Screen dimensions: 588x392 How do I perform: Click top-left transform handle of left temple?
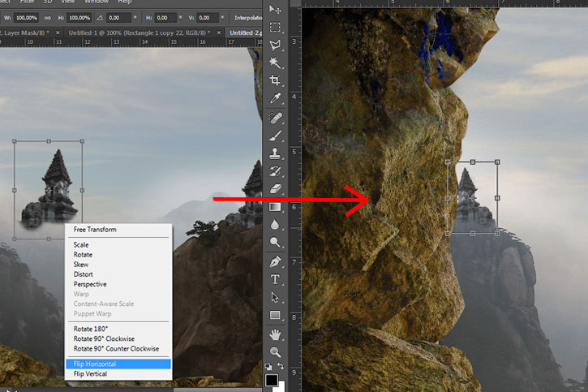pos(15,141)
